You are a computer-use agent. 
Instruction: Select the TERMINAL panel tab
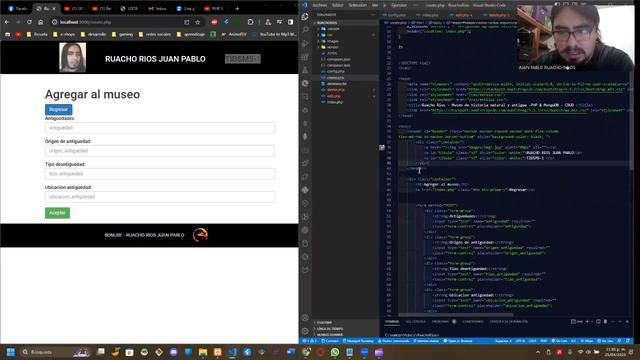pos(392,322)
